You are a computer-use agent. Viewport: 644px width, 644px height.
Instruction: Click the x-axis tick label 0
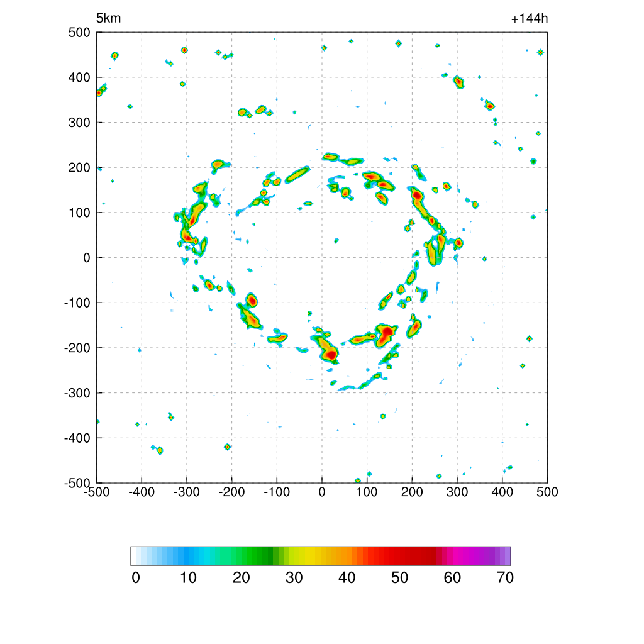pyautogui.click(x=322, y=492)
